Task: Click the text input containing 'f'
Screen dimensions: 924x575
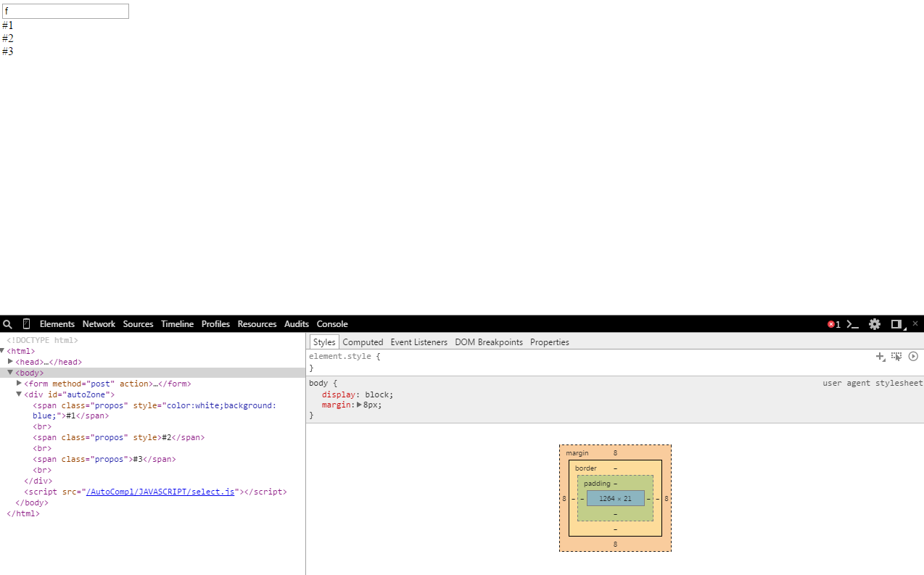Action: pyautogui.click(x=65, y=11)
